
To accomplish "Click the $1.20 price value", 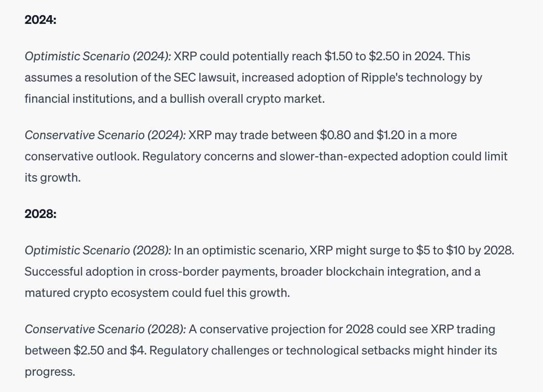I will click(390, 135).
